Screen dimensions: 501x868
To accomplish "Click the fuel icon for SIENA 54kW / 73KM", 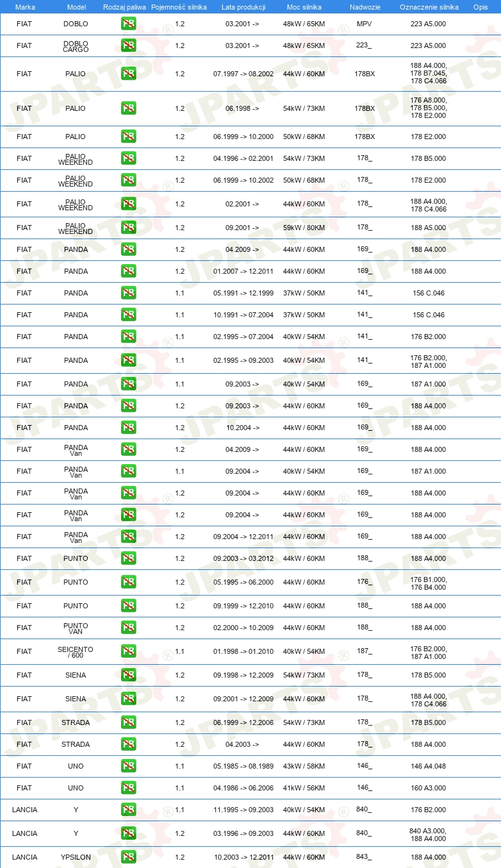I will (128, 675).
